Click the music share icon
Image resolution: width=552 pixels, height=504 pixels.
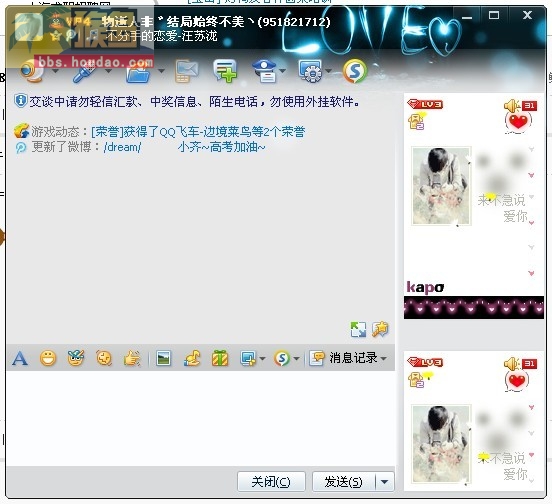tap(192, 359)
